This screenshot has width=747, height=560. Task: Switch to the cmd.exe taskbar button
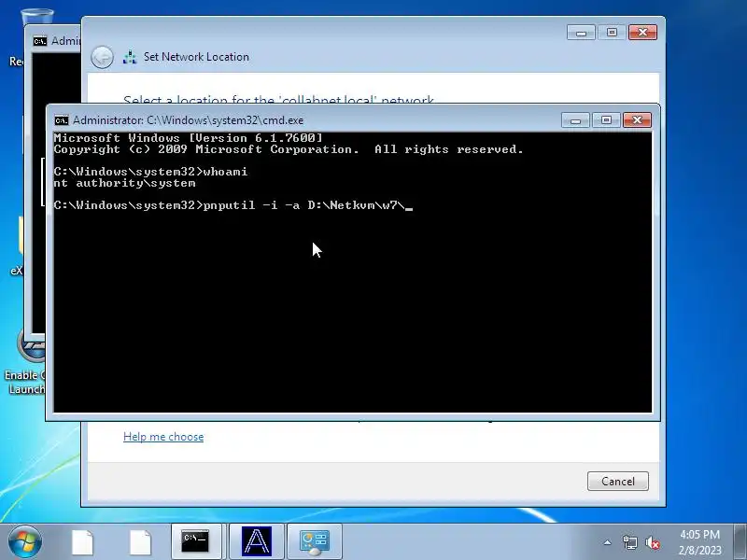pos(196,541)
